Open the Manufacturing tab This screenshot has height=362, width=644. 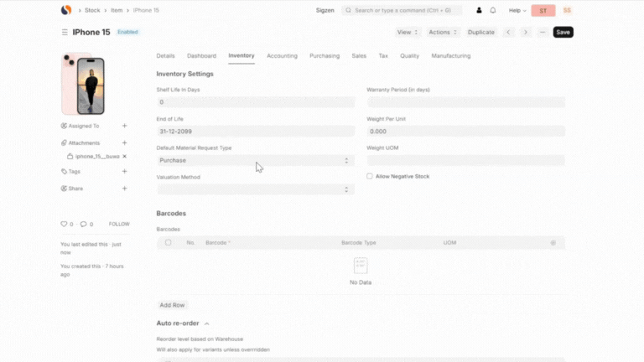pyautogui.click(x=450, y=56)
